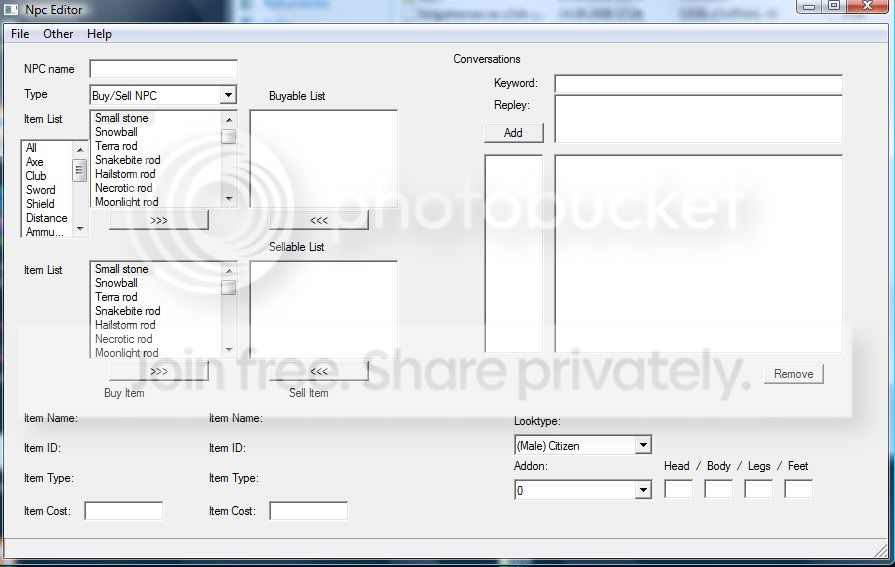Click the Head color value field

pyautogui.click(x=679, y=489)
